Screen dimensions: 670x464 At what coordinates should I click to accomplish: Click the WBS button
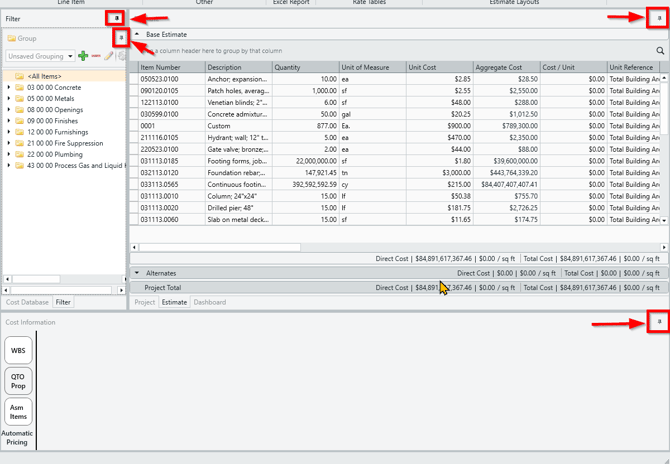click(x=18, y=350)
